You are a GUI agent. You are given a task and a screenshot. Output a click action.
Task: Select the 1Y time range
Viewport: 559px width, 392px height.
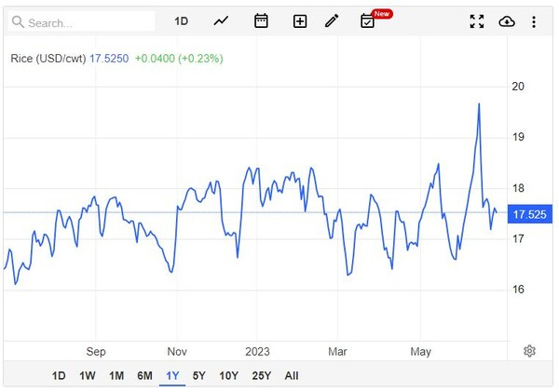pos(172,376)
